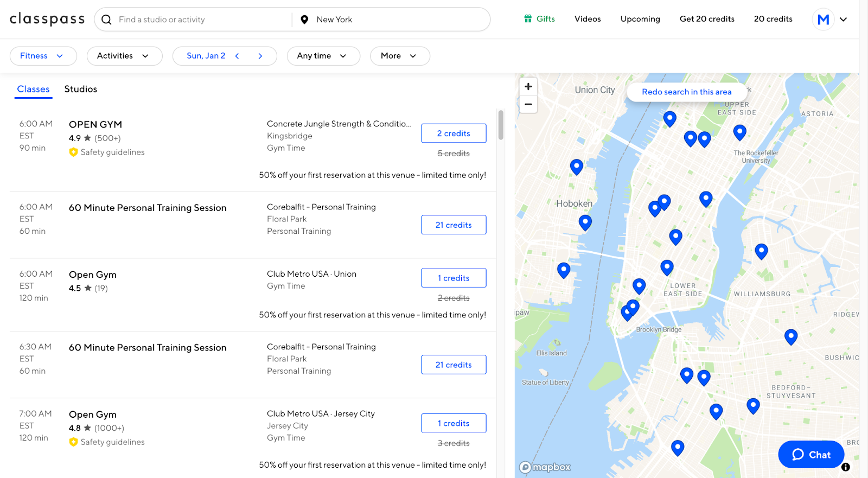
Task: Click the 4.8 rating with 1000+ reviews
Action: pos(97,429)
